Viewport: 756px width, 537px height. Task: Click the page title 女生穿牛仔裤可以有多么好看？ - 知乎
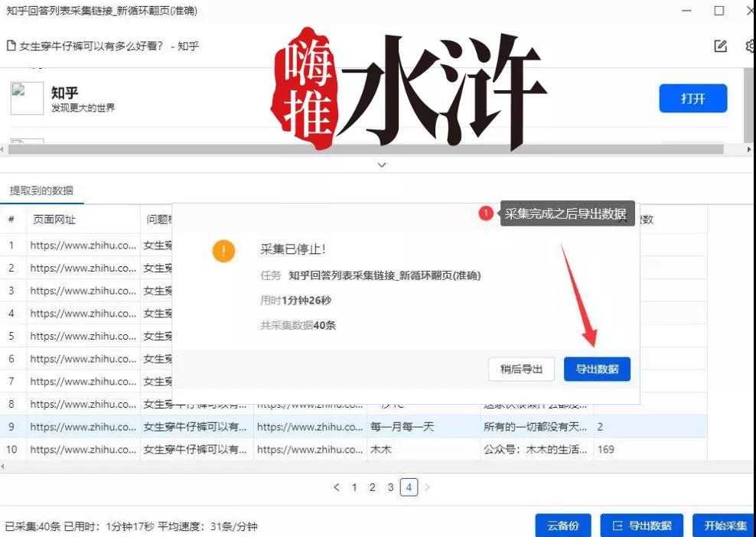click(x=109, y=46)
